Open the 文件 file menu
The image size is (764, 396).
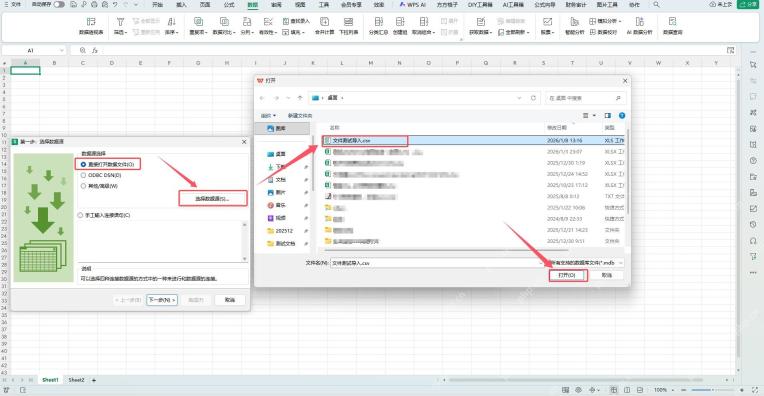[13, 4]
